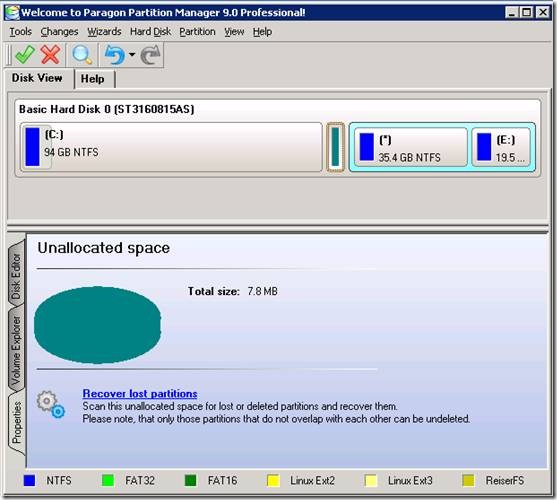Click the NTFS blue legend swatch
Screen dimensions: 557x500
(29, 480)
